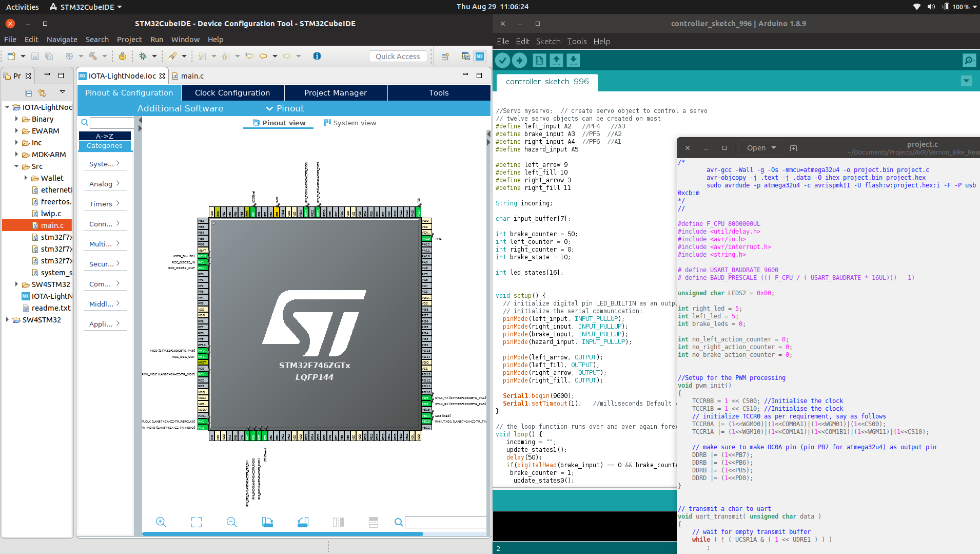Open the Open dropdown in project.c window
Image resolution: width=980 pixels, height=554 pixels.
(760, 148)
